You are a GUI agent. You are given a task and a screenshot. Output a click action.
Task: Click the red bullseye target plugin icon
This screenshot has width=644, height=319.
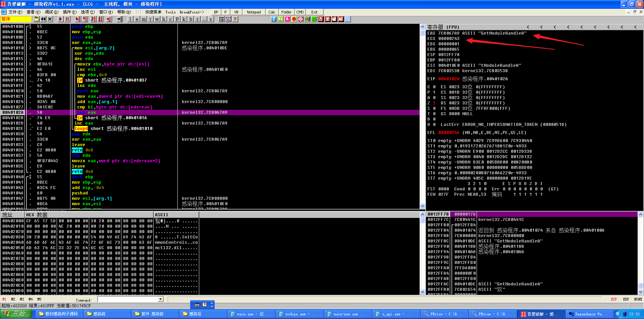301,19
